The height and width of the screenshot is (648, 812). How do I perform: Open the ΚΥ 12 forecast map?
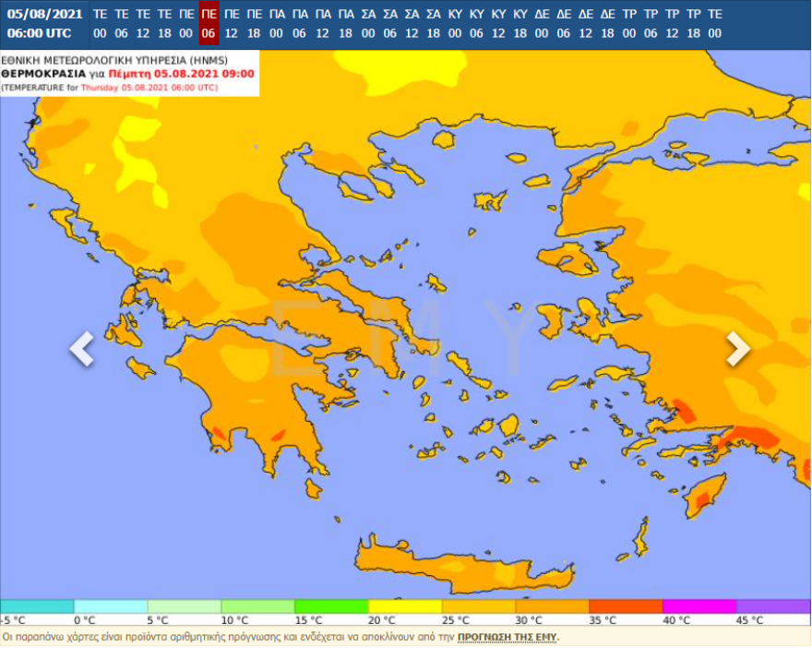[498, 24]
